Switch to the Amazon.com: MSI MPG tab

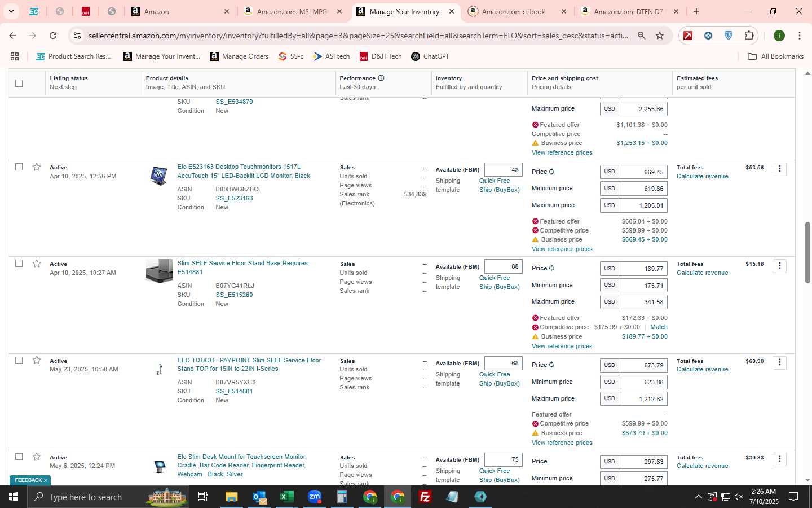click(x=293, y=11)
